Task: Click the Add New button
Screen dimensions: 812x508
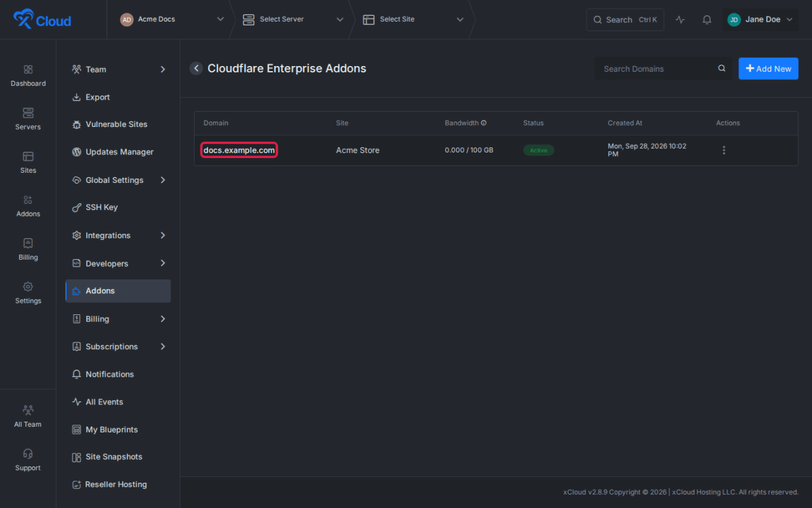Action: pyautogui.click(x=768, y=69)
